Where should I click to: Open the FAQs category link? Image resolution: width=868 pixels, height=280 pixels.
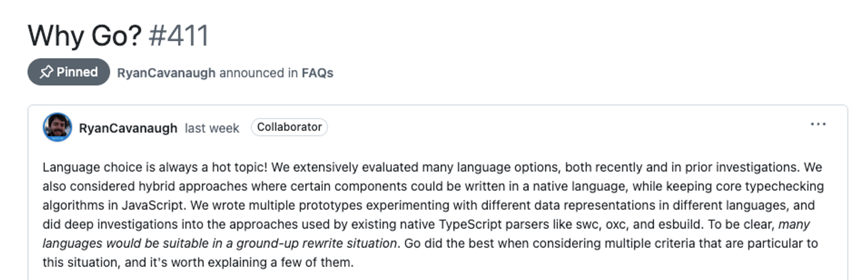(317, 73)
